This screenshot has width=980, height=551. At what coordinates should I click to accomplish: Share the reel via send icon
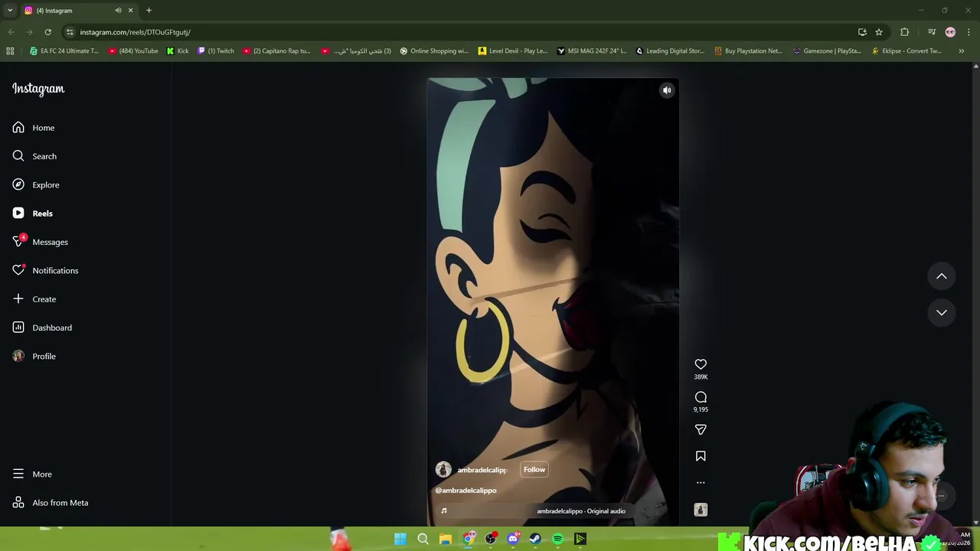[701, 429]
